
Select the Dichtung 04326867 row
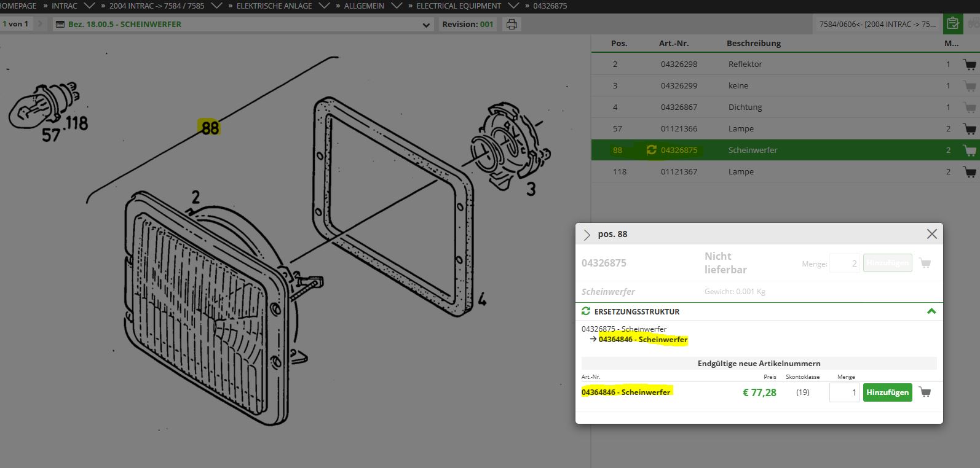click(x=745, y=107)
